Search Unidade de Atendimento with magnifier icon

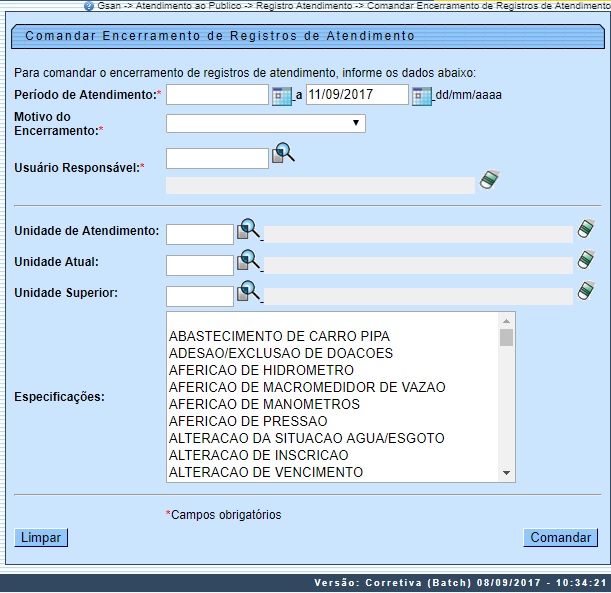pyautogui.click(x=248, y=229)
